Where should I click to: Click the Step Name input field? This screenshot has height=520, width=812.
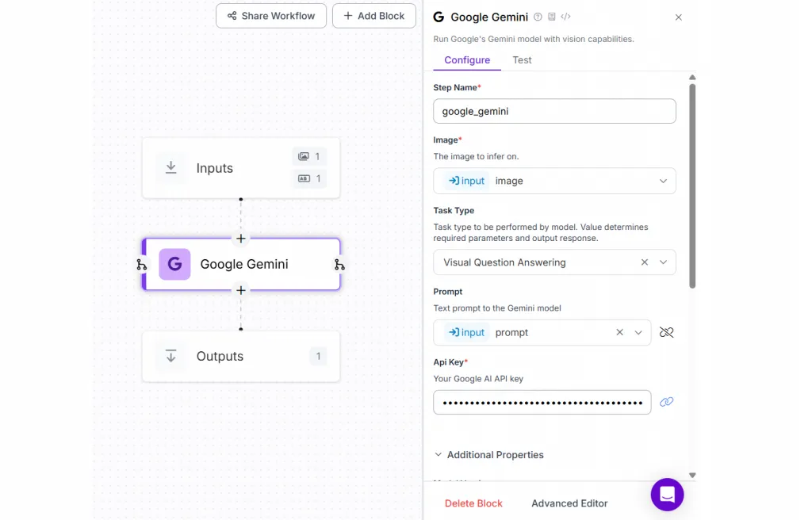point(554,111)
